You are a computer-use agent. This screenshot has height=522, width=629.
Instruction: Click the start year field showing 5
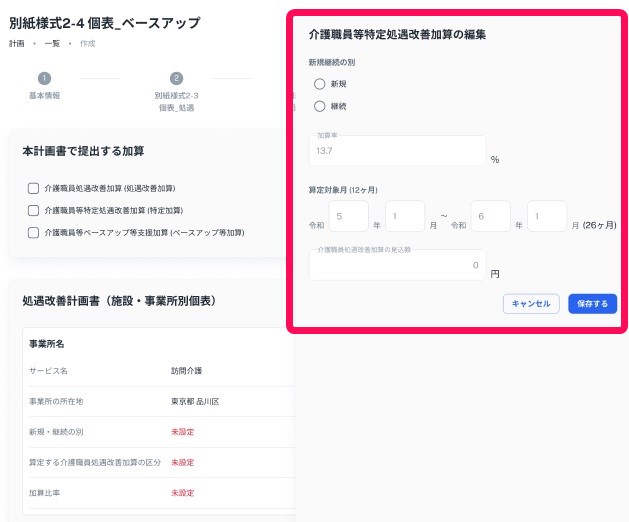tap(349, 216)
